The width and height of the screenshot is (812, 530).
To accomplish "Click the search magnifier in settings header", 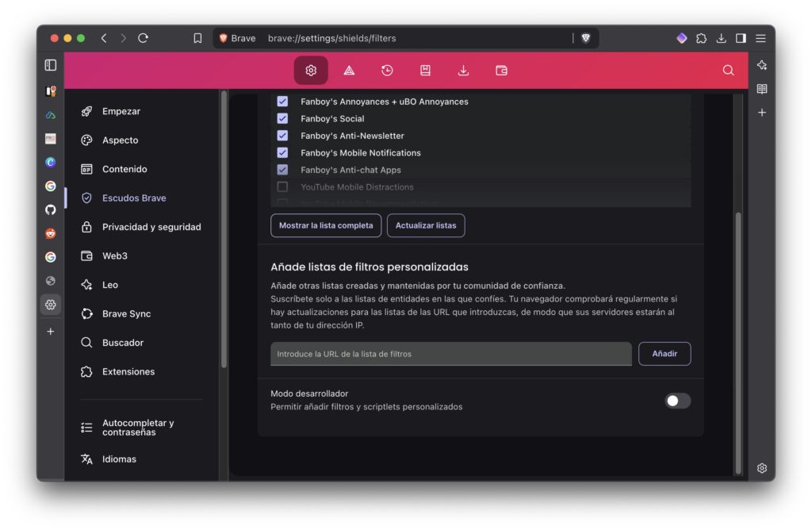I will tap(728, 71).
